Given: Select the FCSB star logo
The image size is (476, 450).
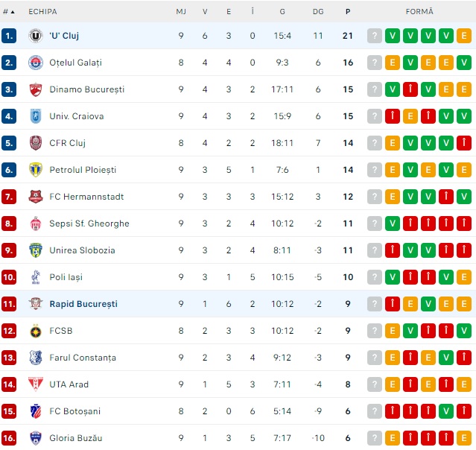Looking at the screenshot, I should [36, 331].
